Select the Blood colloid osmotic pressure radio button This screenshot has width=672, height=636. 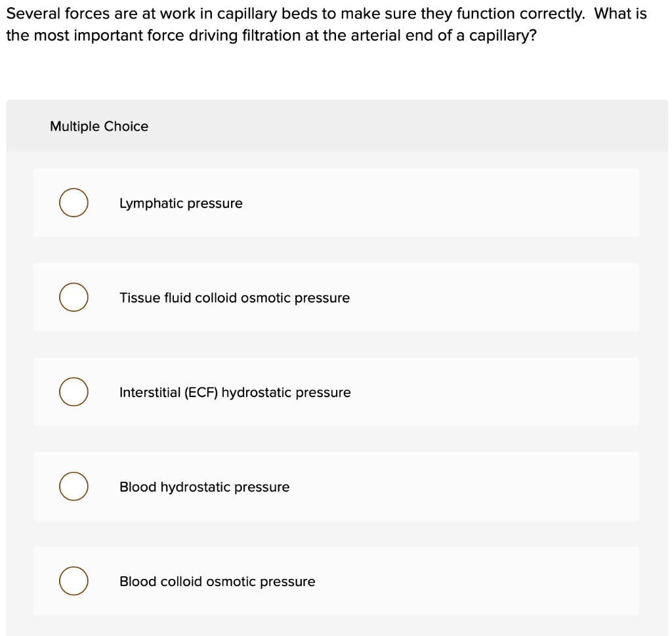click(73, 581)
